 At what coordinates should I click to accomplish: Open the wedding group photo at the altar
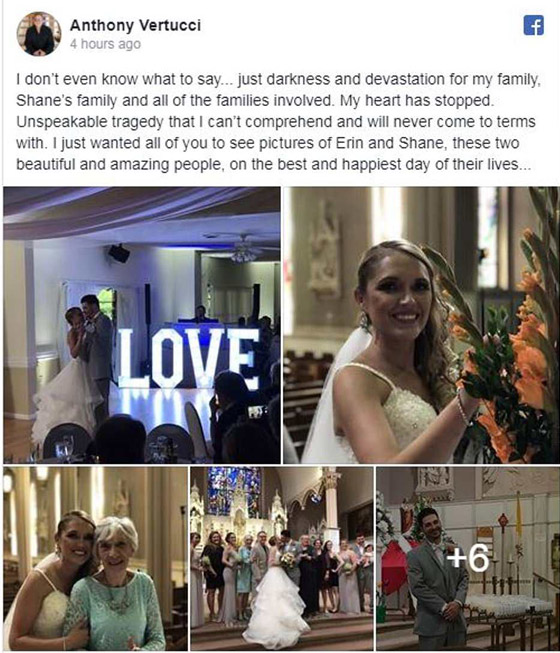point(282,558)
